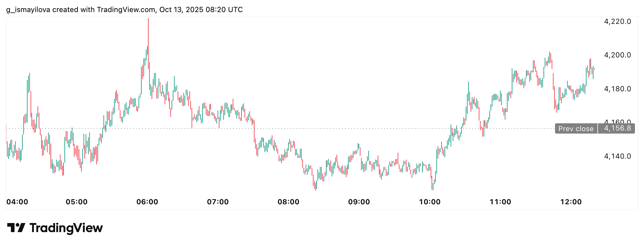Click the last candlestick on the chart
644x246 pixels.
coord(594,69)
